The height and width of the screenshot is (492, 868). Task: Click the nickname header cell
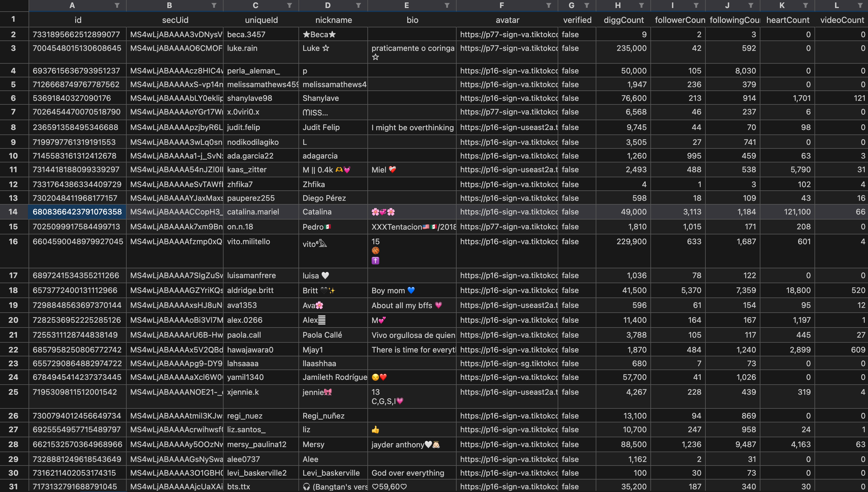pyautogui.click(x=333, y=20)
